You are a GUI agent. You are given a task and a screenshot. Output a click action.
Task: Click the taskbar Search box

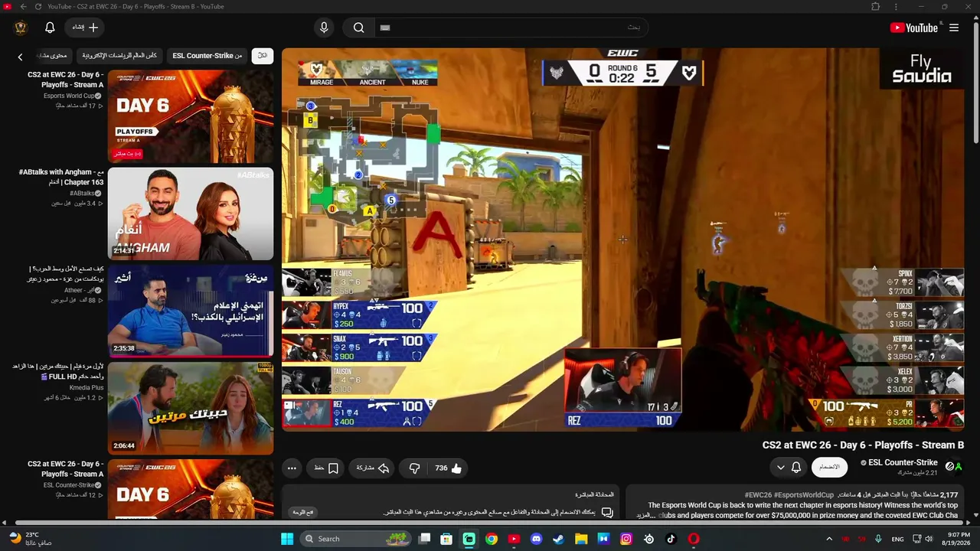tap(356, 539)
